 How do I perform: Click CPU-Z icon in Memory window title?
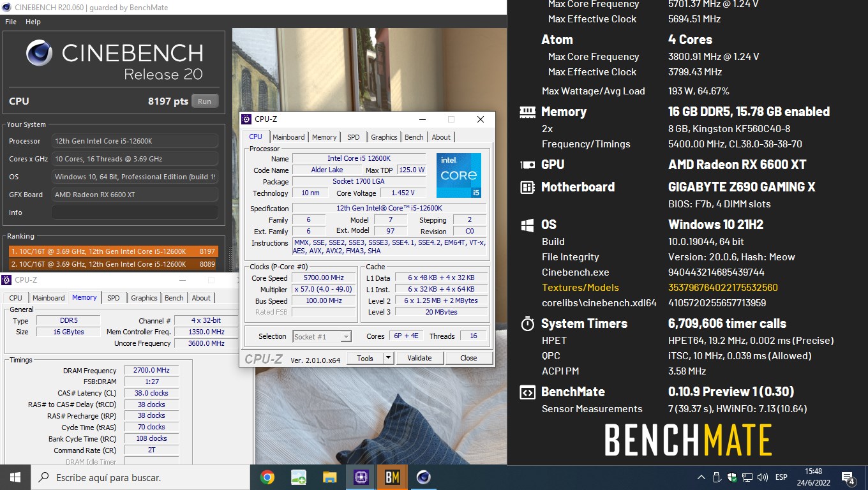(x=7, y=279)
